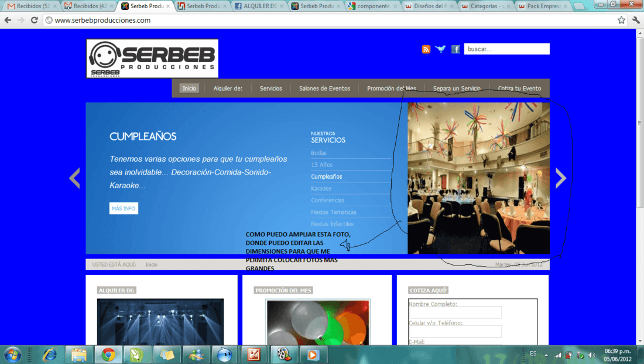Switch to Chrome taskbar icon
This screenshot has width=644, height=364.
pos(108,355)
